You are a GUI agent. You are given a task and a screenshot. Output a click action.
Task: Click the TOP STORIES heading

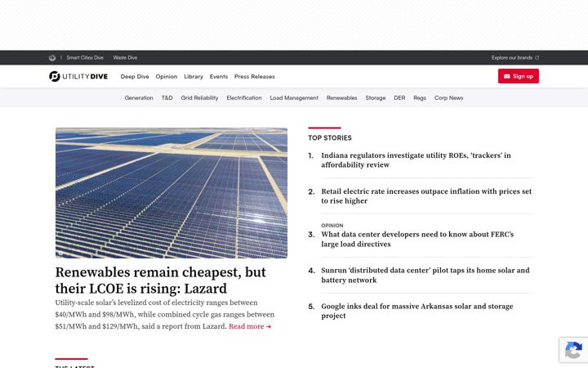(x=330, y=138)
